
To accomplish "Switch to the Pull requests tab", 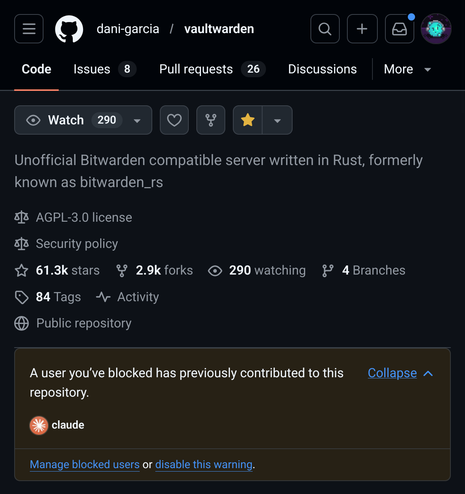I will (x=212, y=69).
